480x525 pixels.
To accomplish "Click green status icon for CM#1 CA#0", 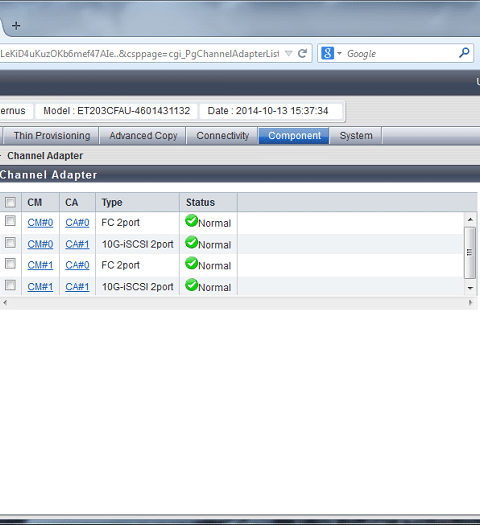I will tap(191, 263).
